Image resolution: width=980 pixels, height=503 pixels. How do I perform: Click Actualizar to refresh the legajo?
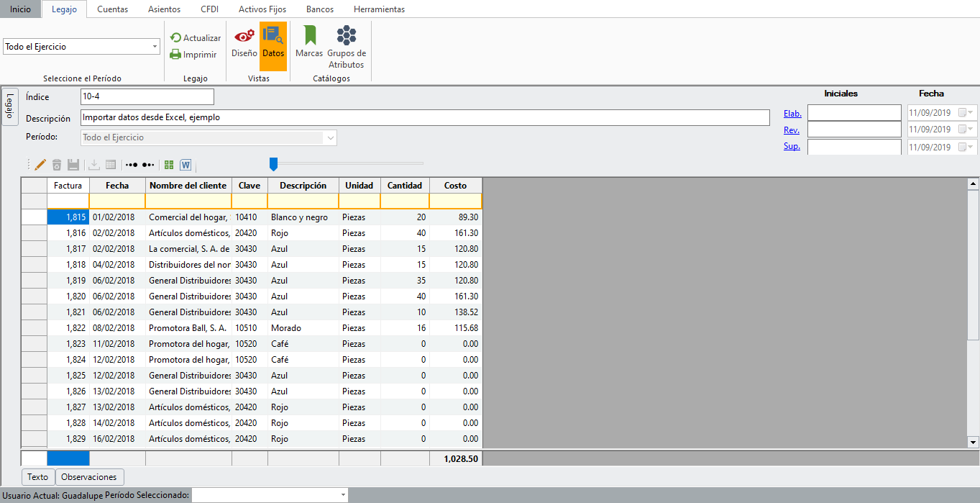pyautogui.click(x=195, y=37)
